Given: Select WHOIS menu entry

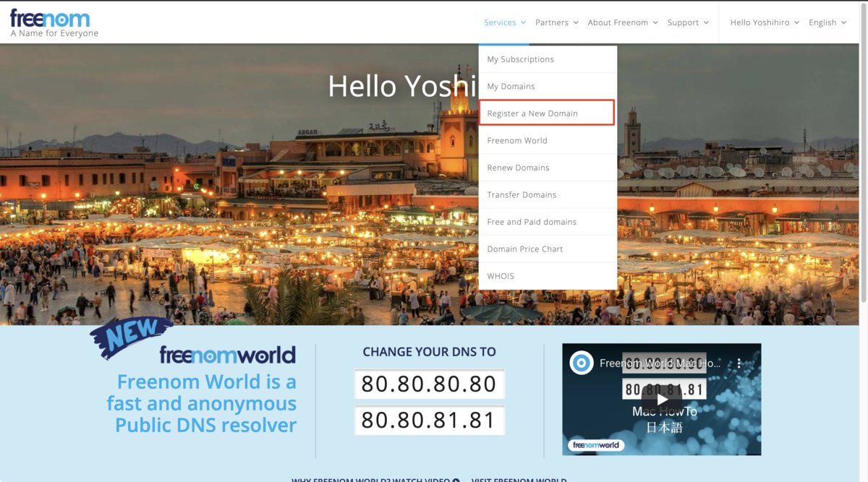Looking at the screenshot, I should 548,276.
